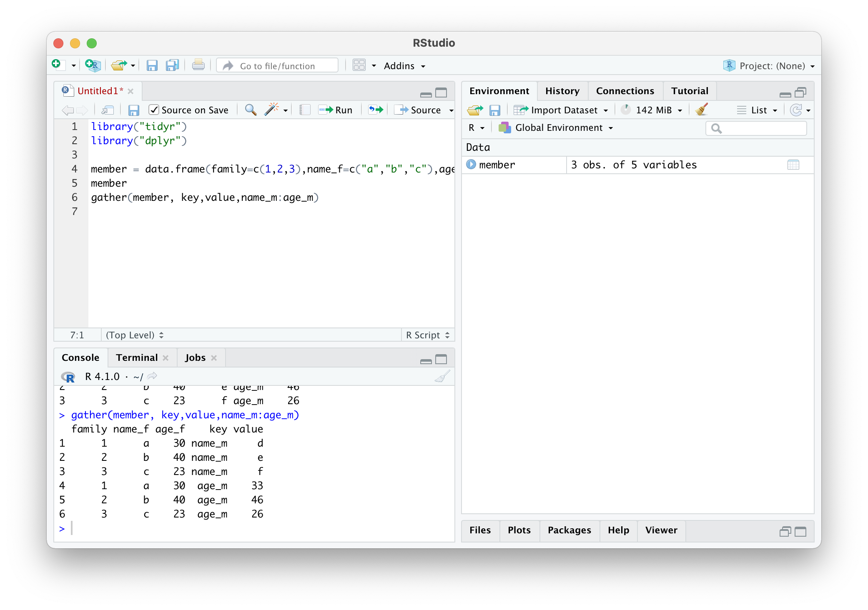Open workspace panes grid icon
Image resolution: width=868 pixels, height=610 pixels.
(359, 65)
